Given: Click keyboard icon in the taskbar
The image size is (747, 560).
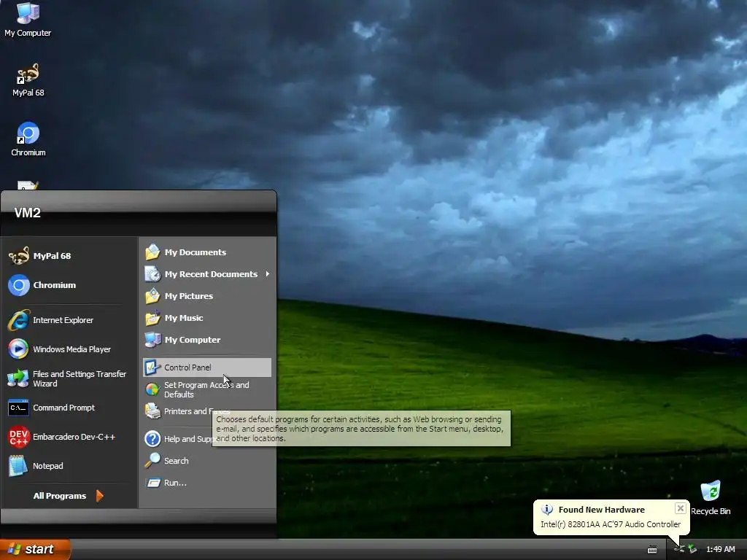Looking at the screenshot, I should click(x=652, y=550).
